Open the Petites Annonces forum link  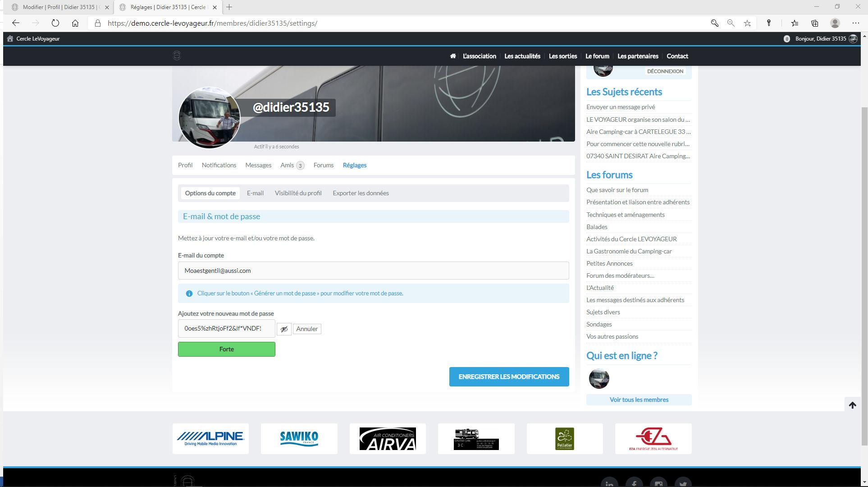609,263
